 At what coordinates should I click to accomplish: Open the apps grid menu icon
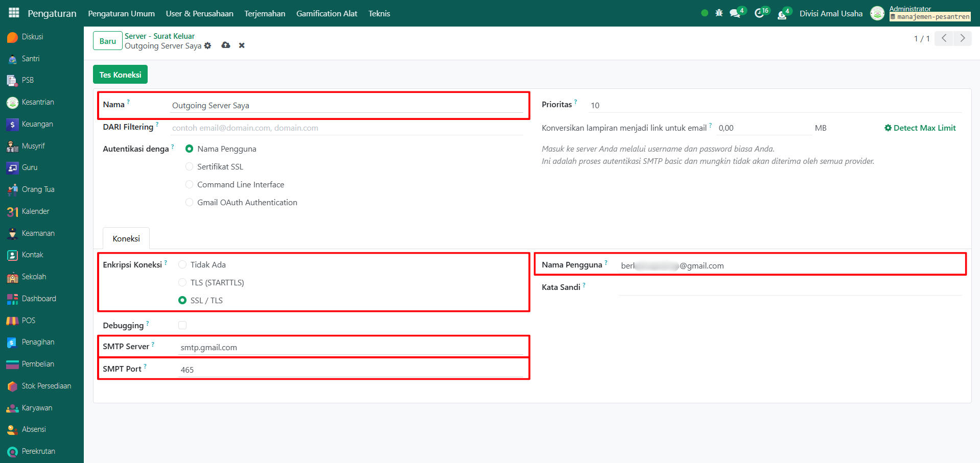[14, 13]
